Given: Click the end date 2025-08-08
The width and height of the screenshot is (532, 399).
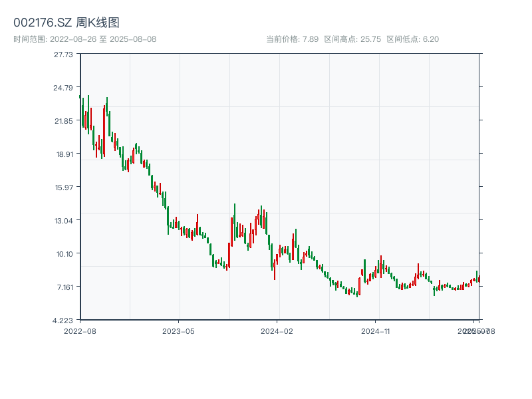Looking at the screenshot, I should [134, 38].
